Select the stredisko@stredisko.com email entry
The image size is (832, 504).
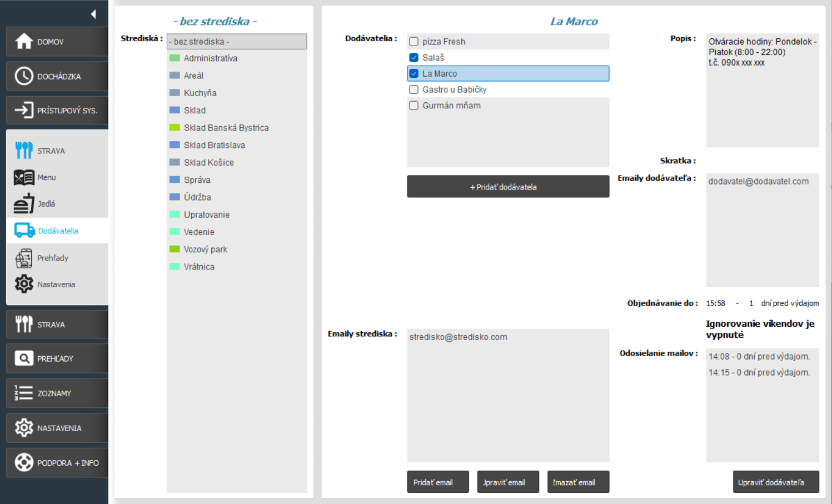[459, 337]
